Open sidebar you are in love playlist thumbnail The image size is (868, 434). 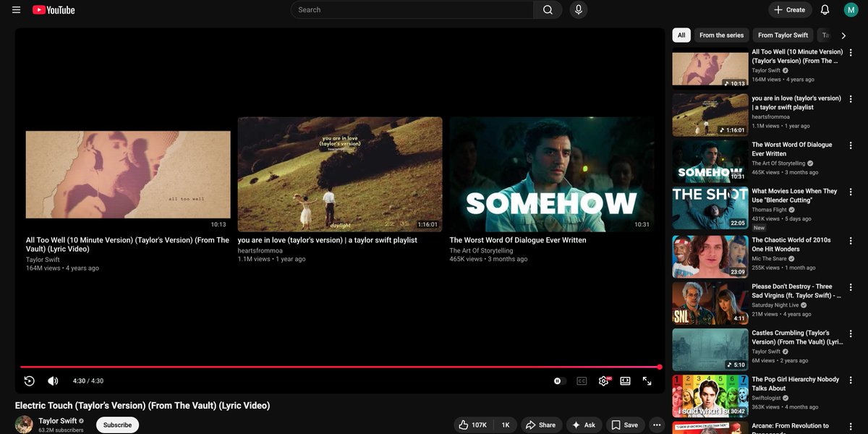coord(710,115)
